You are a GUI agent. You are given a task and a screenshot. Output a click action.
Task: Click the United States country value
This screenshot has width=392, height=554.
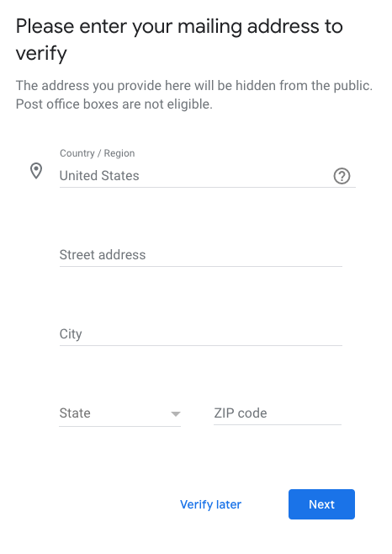tap(99, 176)
